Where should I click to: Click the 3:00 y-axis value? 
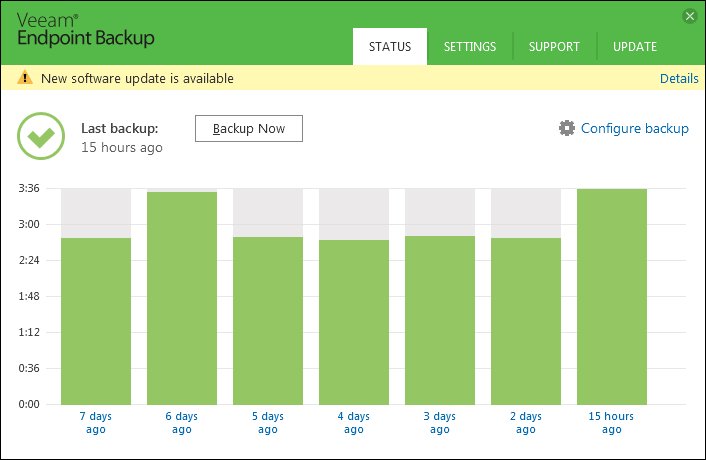[29, 224]
